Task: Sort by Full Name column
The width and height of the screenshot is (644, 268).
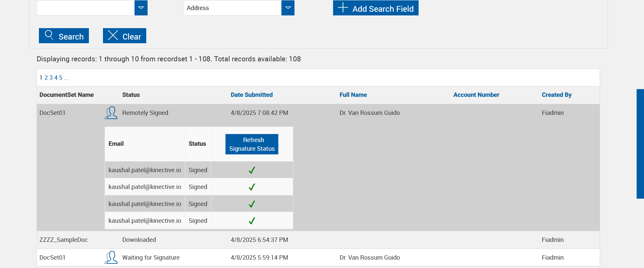Action: click(x=353, y=95)
